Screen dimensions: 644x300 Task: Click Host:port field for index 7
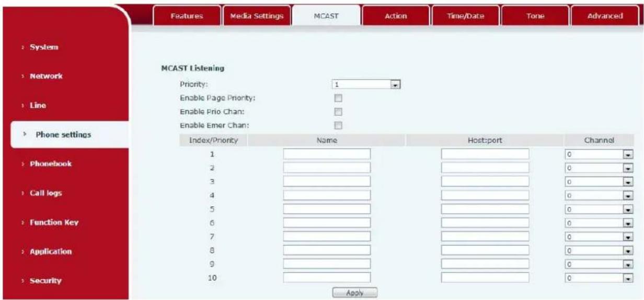pyautogui.click(x=485, y=236)
